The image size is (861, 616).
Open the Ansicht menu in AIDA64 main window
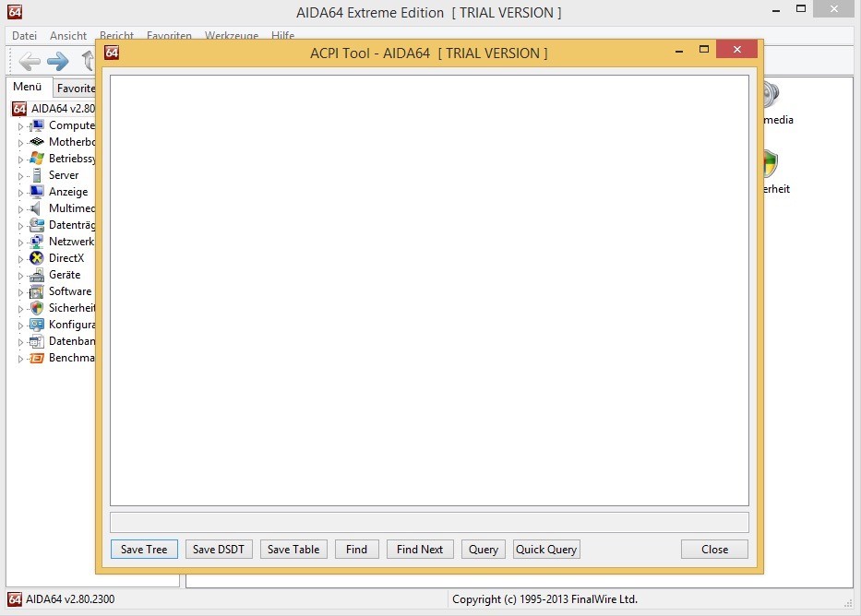(68, 36)
